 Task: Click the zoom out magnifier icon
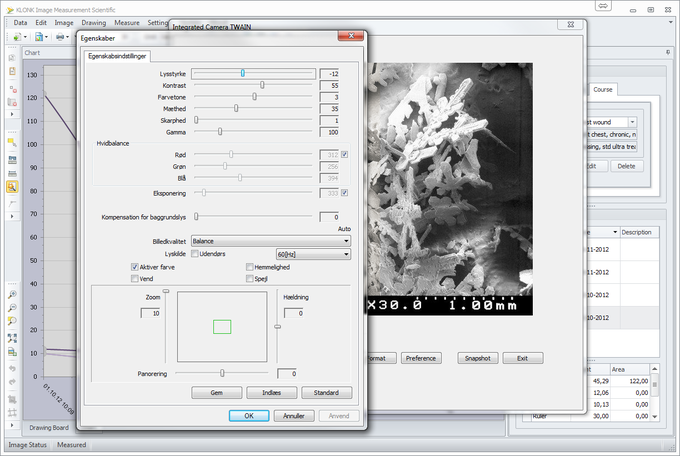click(12, 308)
